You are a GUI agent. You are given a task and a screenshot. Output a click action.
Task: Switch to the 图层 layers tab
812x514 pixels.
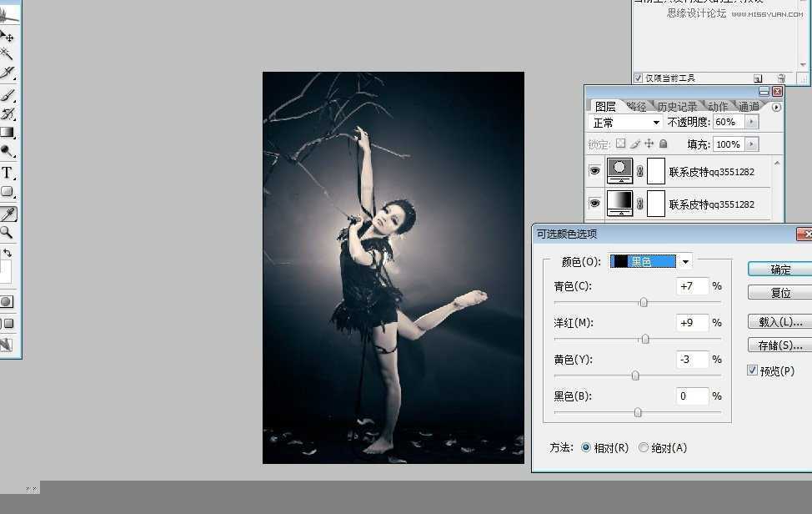(605, 107)
